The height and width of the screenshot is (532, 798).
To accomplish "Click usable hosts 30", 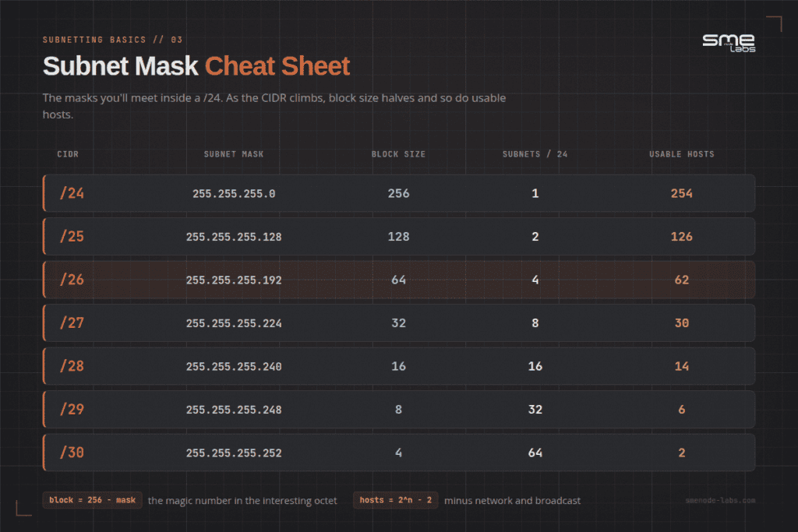I will [681, 323].
